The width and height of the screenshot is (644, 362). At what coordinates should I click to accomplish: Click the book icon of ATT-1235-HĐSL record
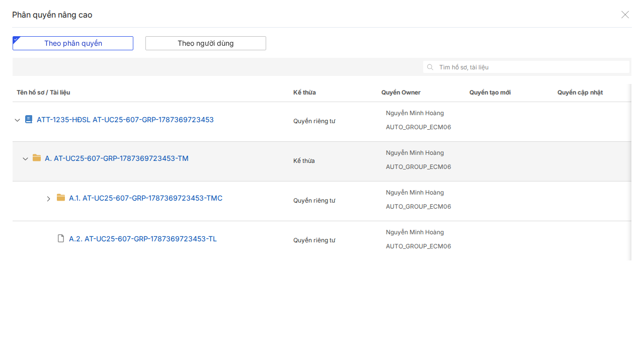(x=29, y=120)
